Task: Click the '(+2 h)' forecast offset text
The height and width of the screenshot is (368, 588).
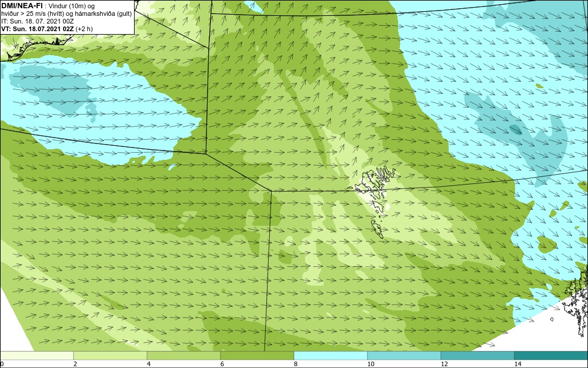Action: [84, 29]
